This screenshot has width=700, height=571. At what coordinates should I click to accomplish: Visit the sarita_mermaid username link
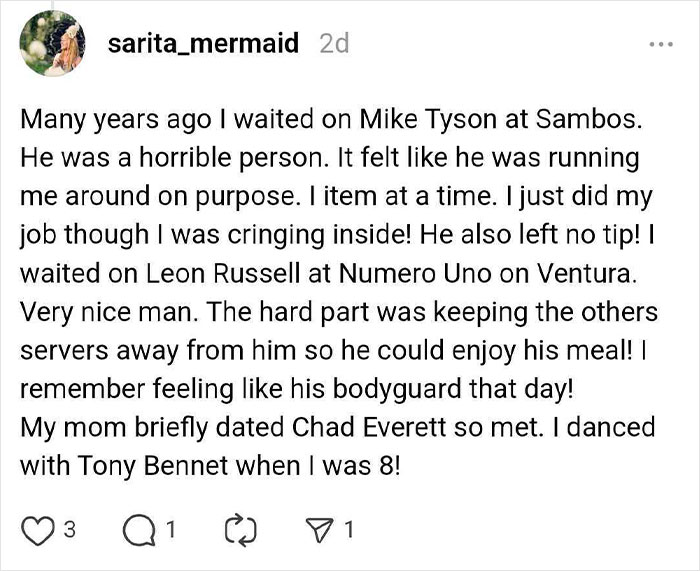[203, 45]
